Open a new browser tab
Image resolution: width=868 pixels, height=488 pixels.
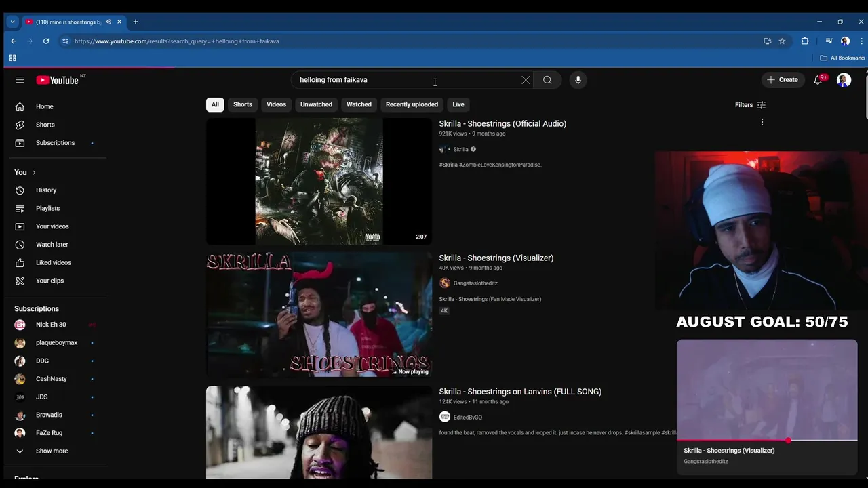pos(136,22)
